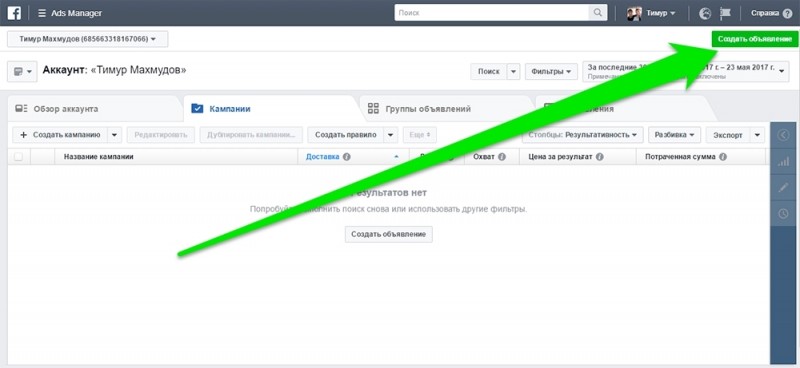Click the info icon next to Доставка
Image resolution: width=800 pixels, height=368 pixels.
(x=346, y=157)
